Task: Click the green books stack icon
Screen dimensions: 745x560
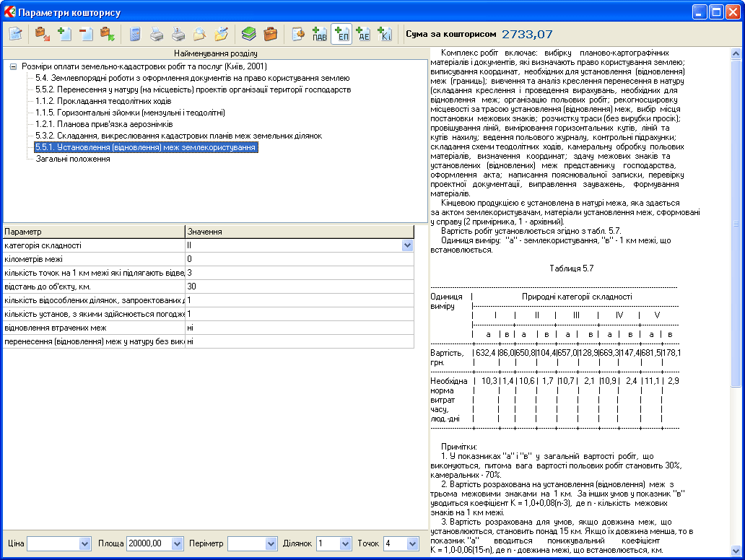Action: point(248,34)
